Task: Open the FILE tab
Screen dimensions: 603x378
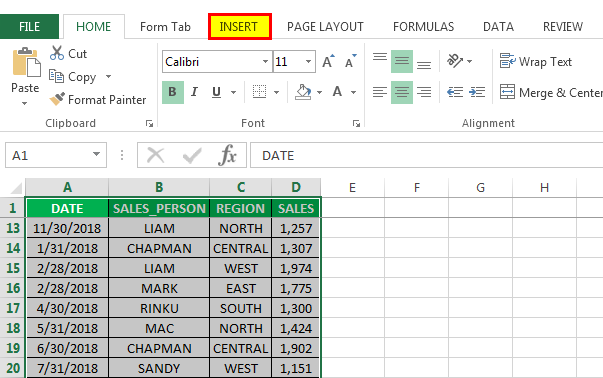Action: coord(29,27)
